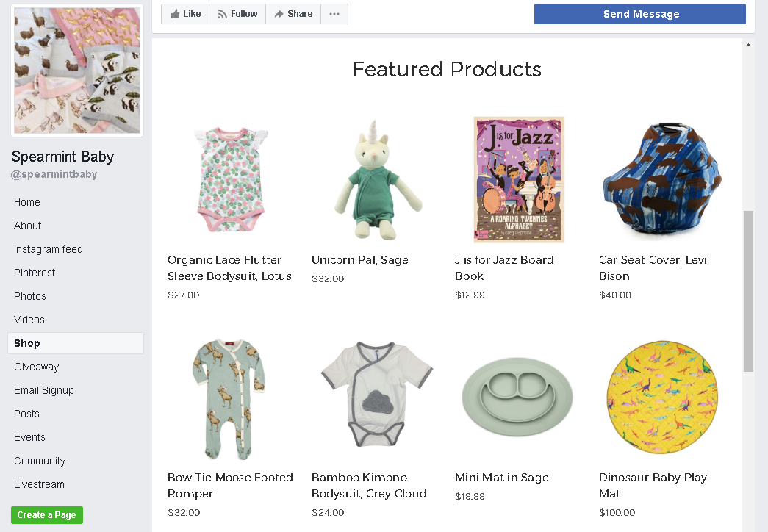Click Organic Lace Flutter Sleeve Bodysuit title
The width and height of the screenshot is (768, 532).
(229, 268)
